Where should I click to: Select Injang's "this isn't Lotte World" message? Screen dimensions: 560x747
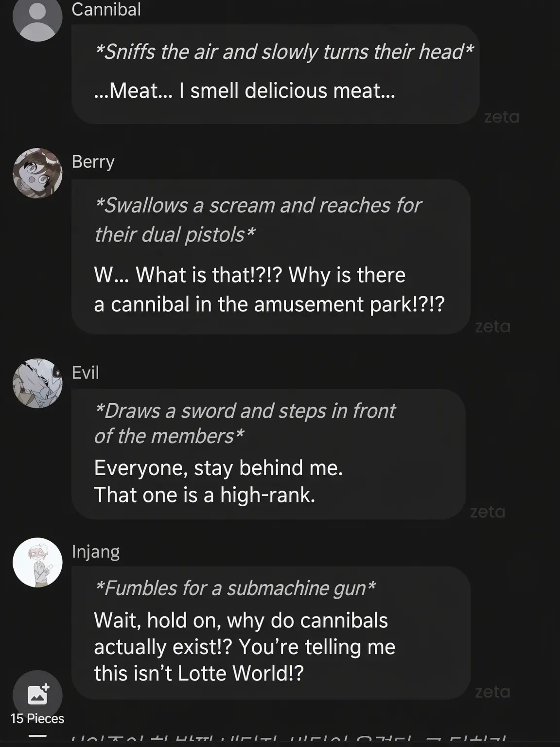(x=199, y=674)
